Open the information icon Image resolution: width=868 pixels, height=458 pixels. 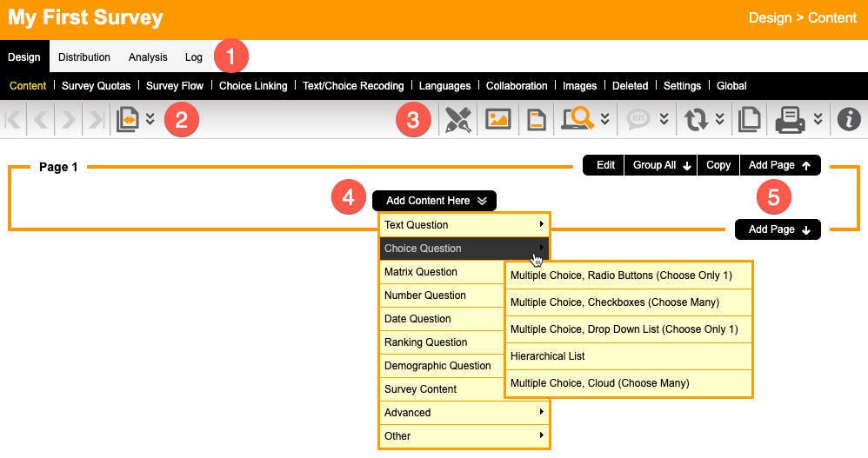pyautogui.click(x=848, y=120)
